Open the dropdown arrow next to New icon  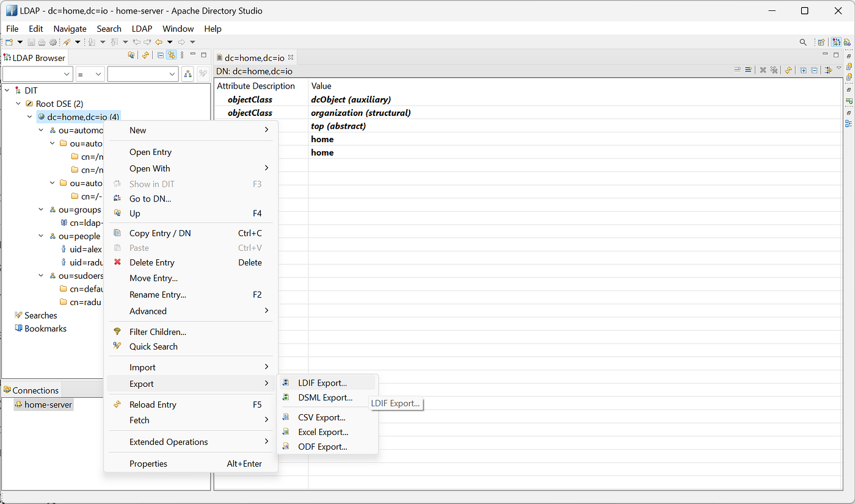[20, 42]
